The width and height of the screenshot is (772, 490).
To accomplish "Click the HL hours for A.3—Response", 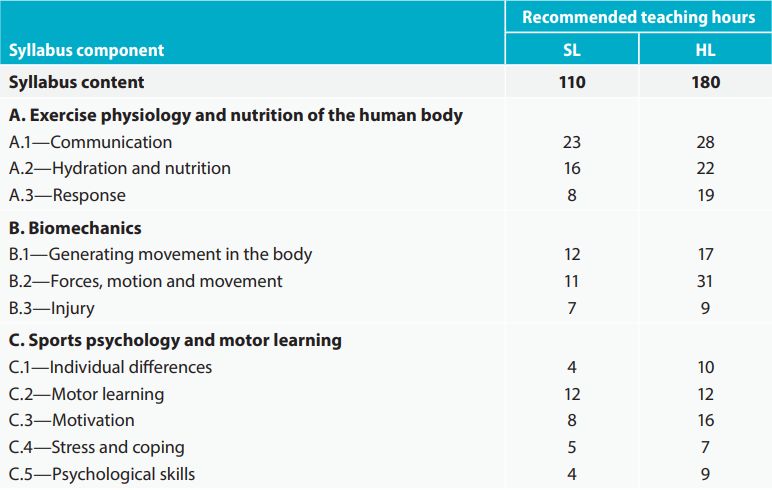I will click(x=705, y=195).
